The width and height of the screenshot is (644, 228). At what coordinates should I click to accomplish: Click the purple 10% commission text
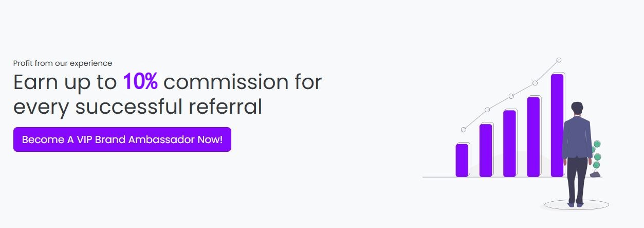140,82
